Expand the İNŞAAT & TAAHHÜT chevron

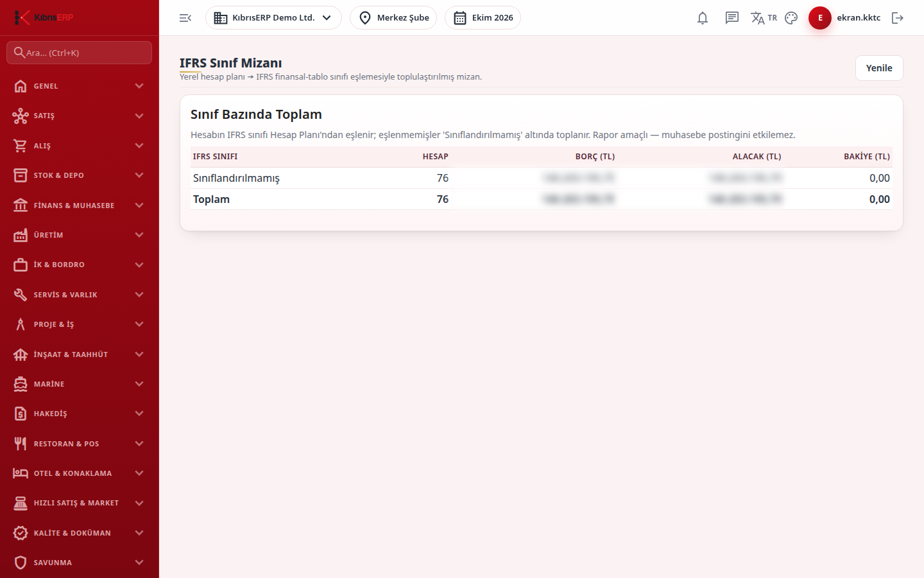139,355
